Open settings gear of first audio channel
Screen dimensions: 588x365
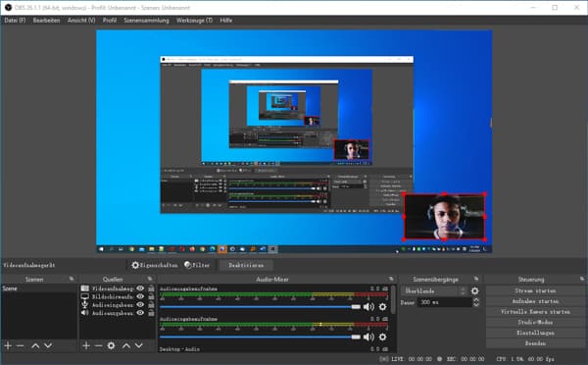(382, 307)
